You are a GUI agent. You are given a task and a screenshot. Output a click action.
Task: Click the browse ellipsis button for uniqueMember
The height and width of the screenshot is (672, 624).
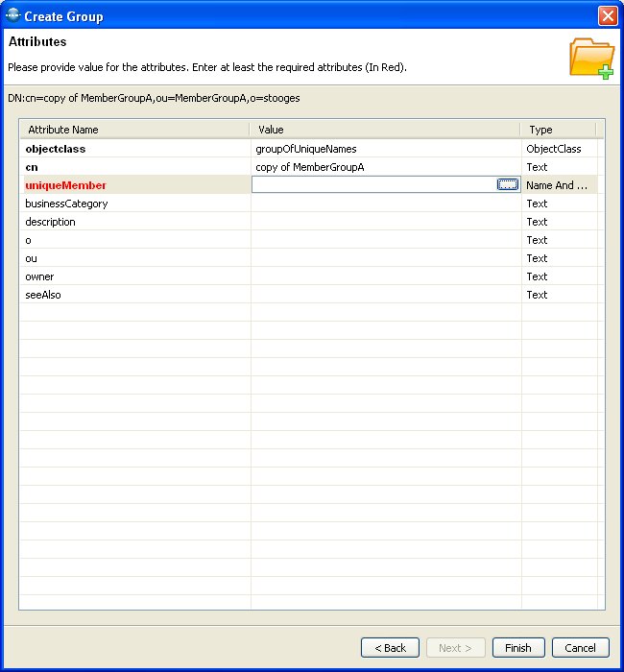[508, 184]
